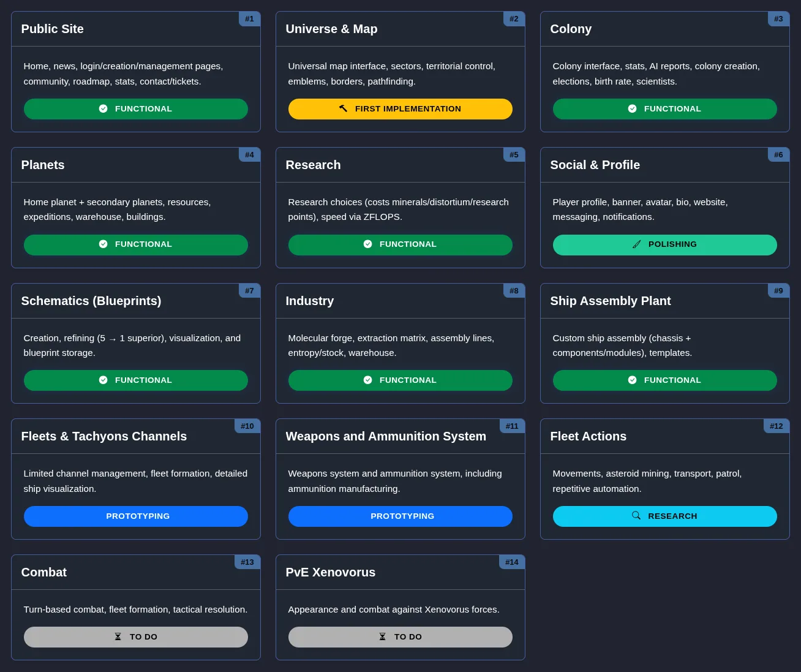Click the Weapons and Ammunition System title
This screenshot has width=801, height=672.
(x=386, y=436)
